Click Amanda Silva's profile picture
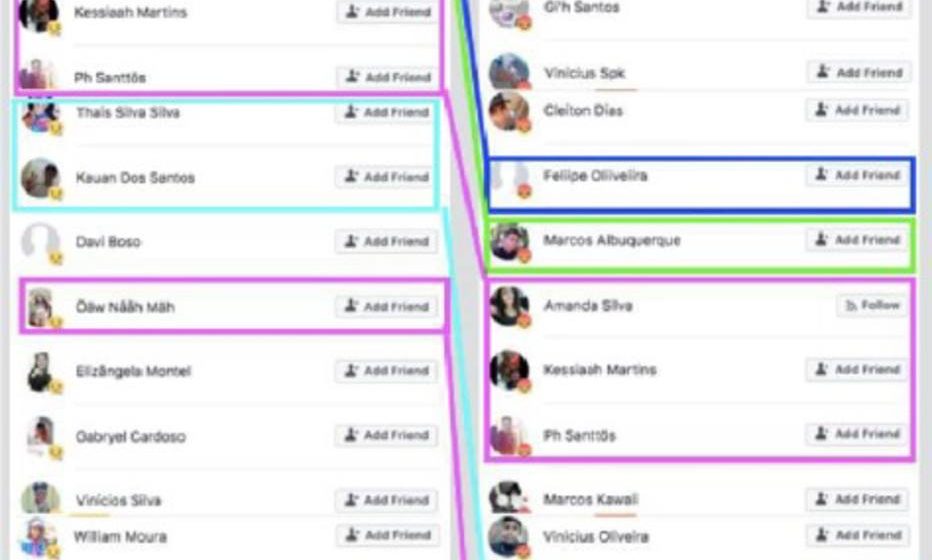 [509, 306]
